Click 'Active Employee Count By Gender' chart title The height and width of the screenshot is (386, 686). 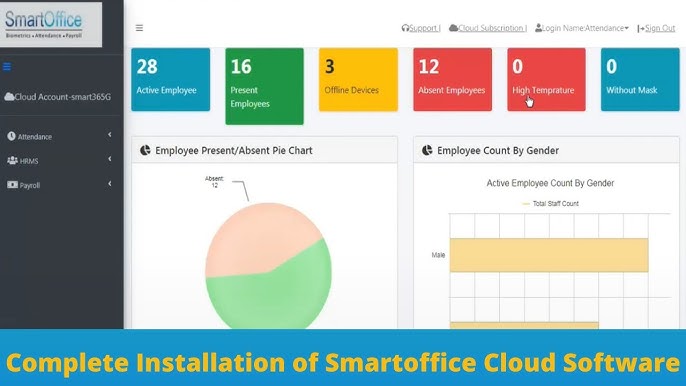[x=550, y=183]
